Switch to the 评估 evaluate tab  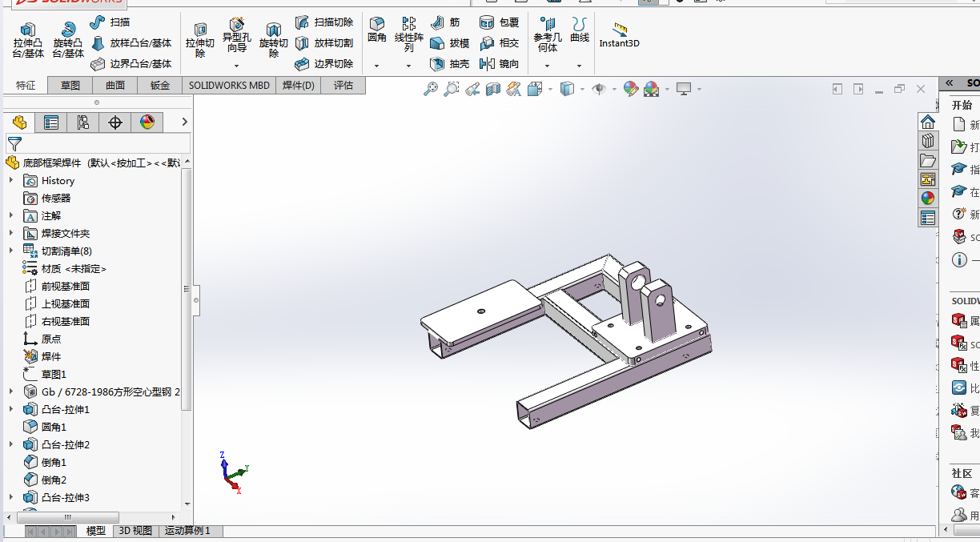(x=343, y=86)
